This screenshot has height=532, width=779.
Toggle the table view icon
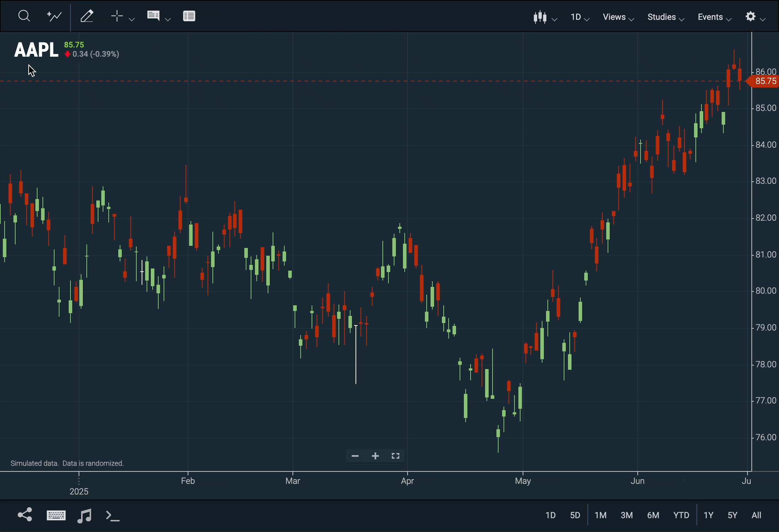[189, 16]
